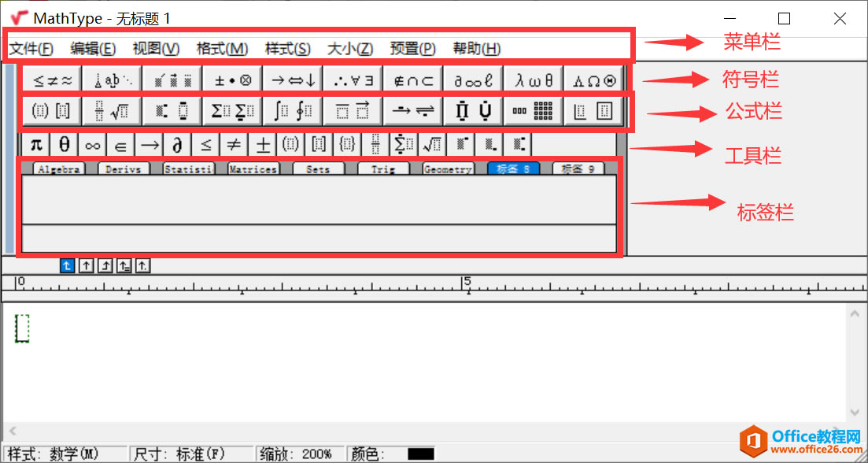Open the underbar and overbar templates palette

pyautogui.click(x=352, y=110)
